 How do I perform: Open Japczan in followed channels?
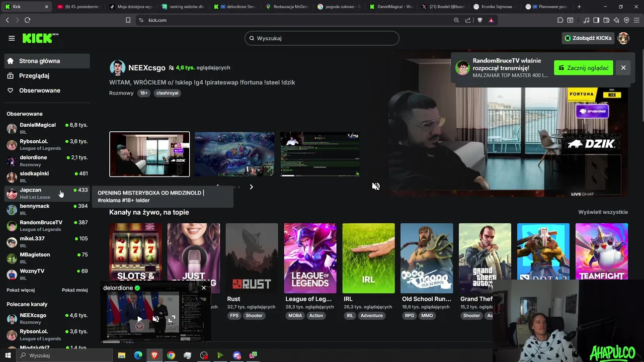(47, 194)
